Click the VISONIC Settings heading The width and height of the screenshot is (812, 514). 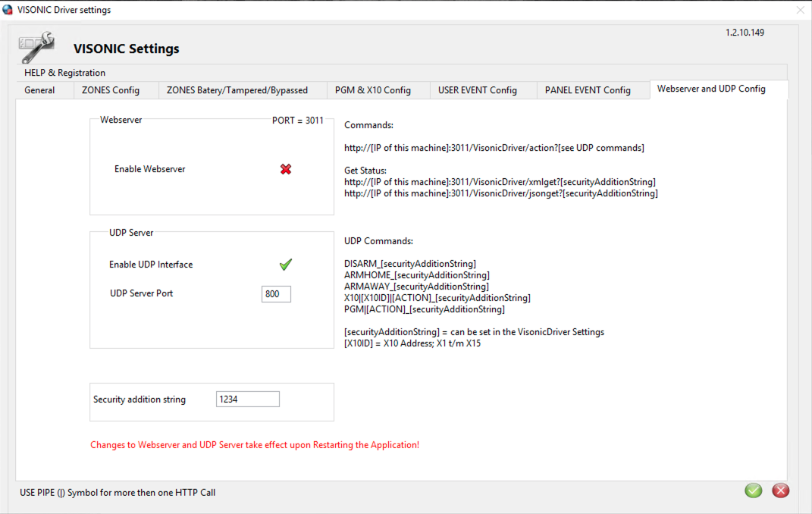pyautogui.click(x=127, y=49)
